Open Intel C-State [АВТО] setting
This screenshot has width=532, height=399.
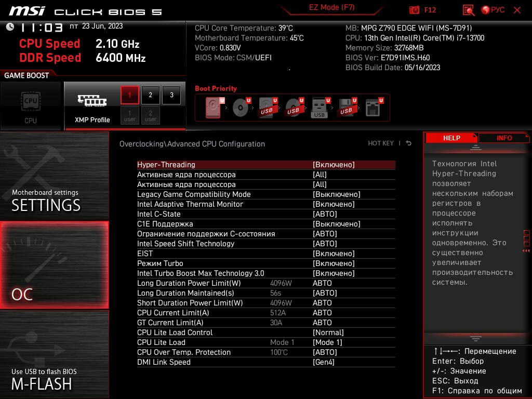266,214
